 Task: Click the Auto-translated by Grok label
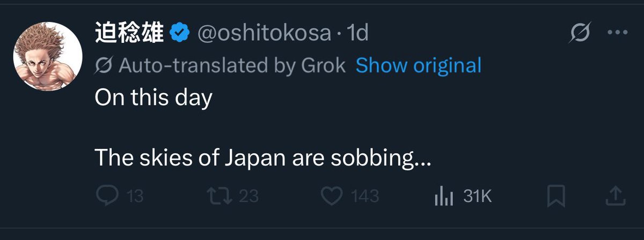[232, 65]
